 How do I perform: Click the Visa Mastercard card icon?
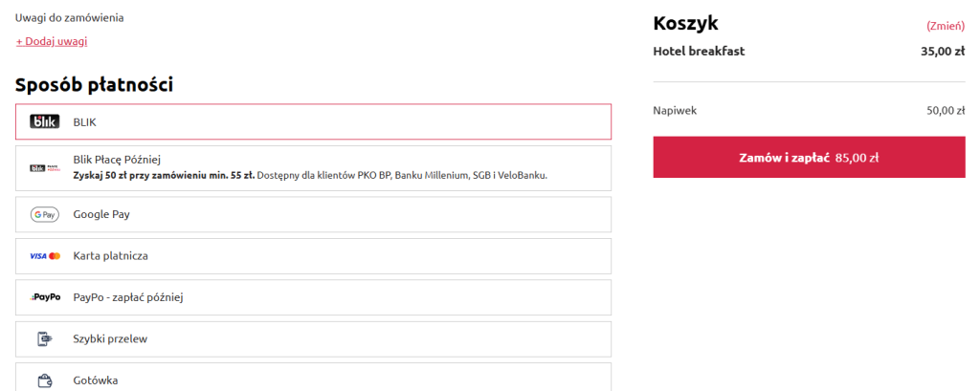[45, 256]
